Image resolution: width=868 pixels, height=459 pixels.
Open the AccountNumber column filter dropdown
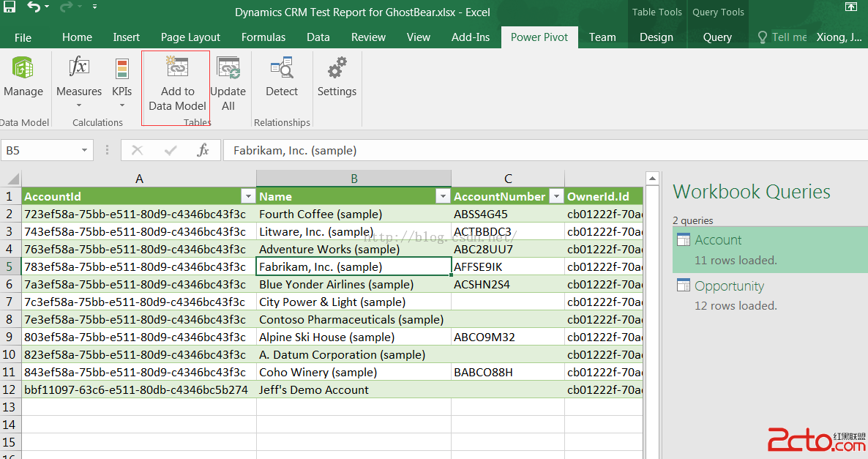pyautogui.click(x=556, y=196)
